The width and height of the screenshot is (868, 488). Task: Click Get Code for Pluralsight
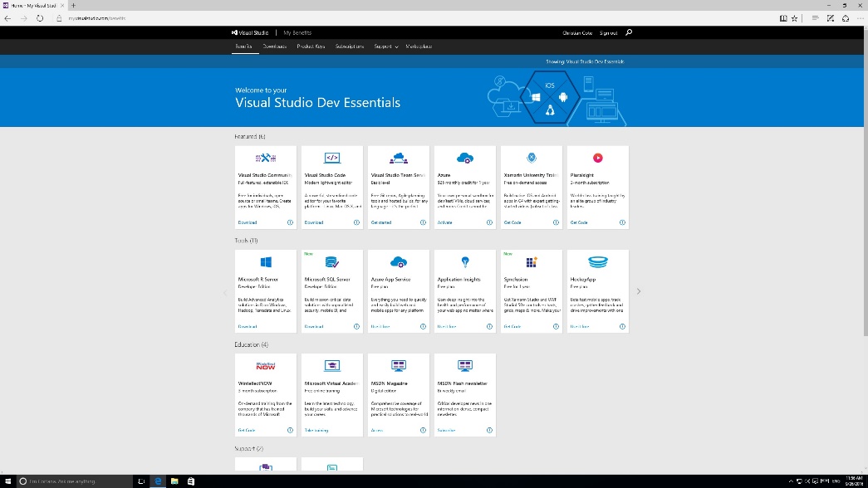pyautogui.click(x=579, y=222)
